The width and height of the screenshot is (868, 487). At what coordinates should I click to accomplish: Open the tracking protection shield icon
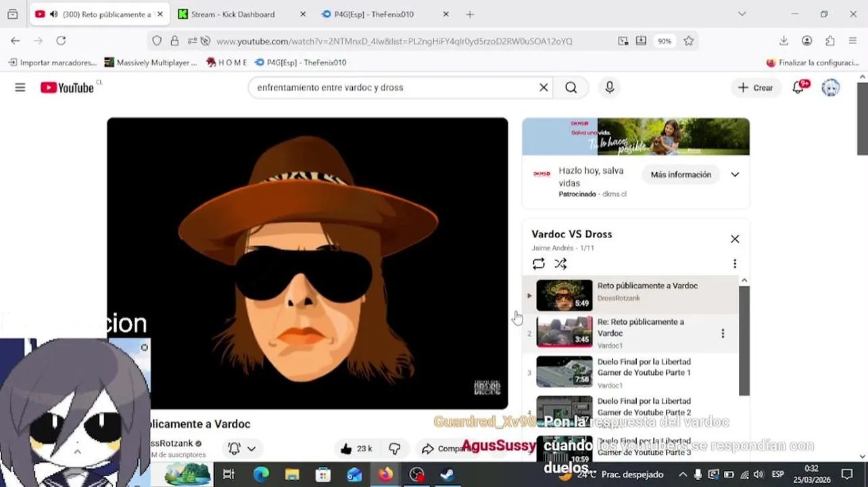point(157,41)
